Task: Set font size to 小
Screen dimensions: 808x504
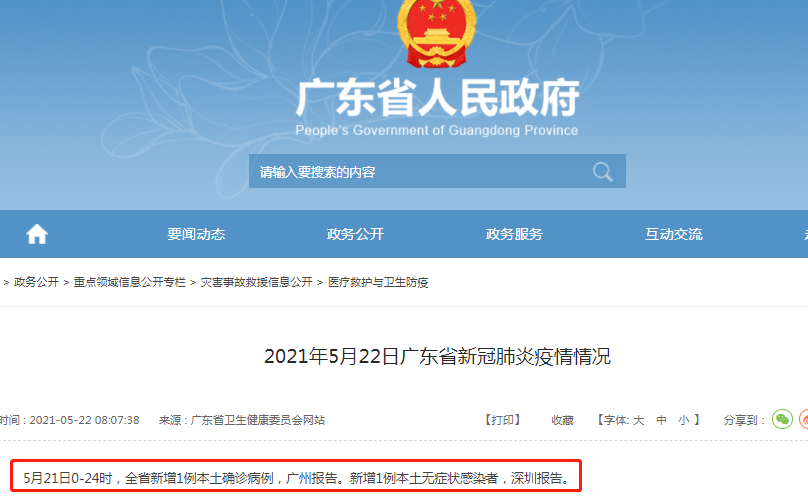Action: (x=684, y=420)
